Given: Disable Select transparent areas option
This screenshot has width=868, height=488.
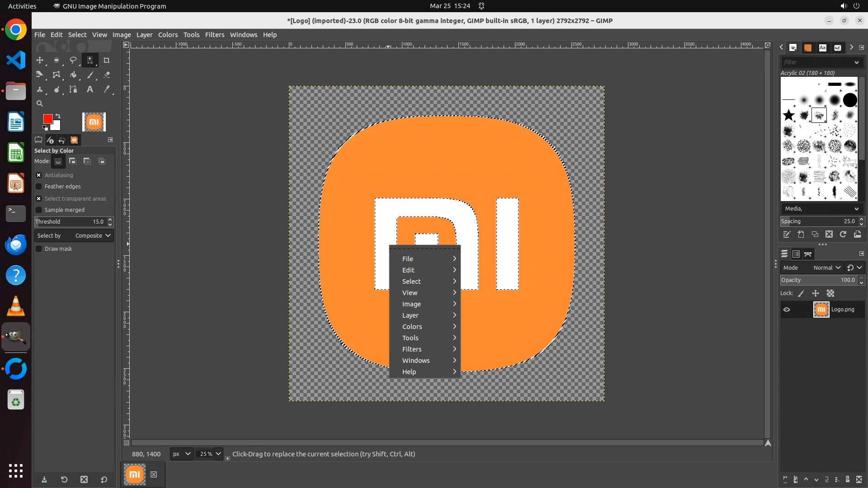Looking at the screenshot, I should click(39, 199).
